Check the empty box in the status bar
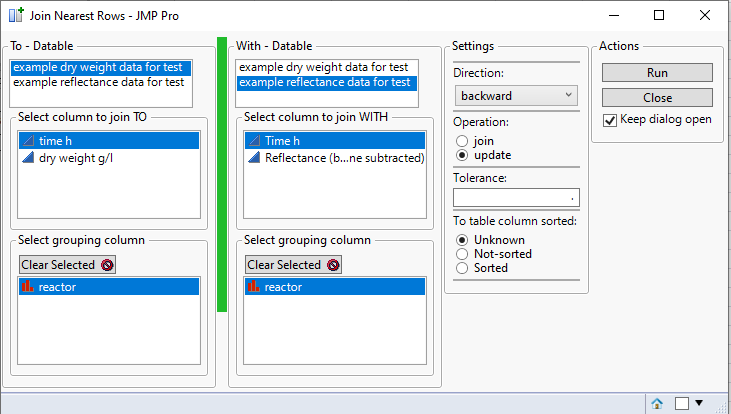 (x=681, y=403)
